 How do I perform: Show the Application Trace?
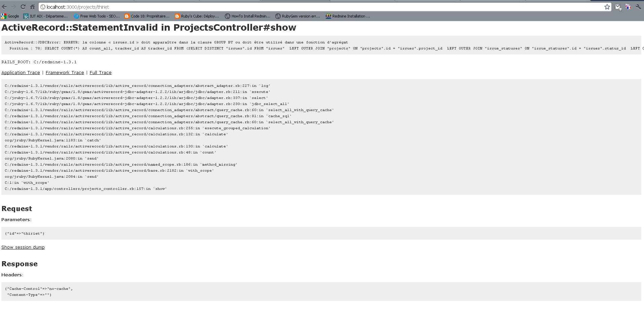[x=21, y=72]
